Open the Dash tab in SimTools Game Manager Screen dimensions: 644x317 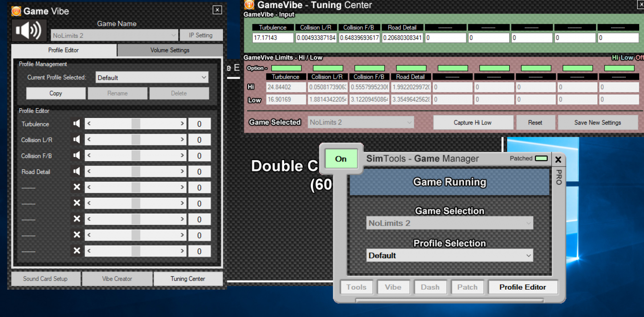[x=430, y=287]
